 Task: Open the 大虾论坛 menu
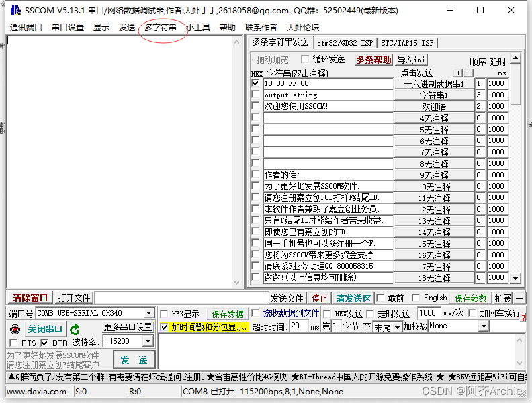(x=303, y=27)
